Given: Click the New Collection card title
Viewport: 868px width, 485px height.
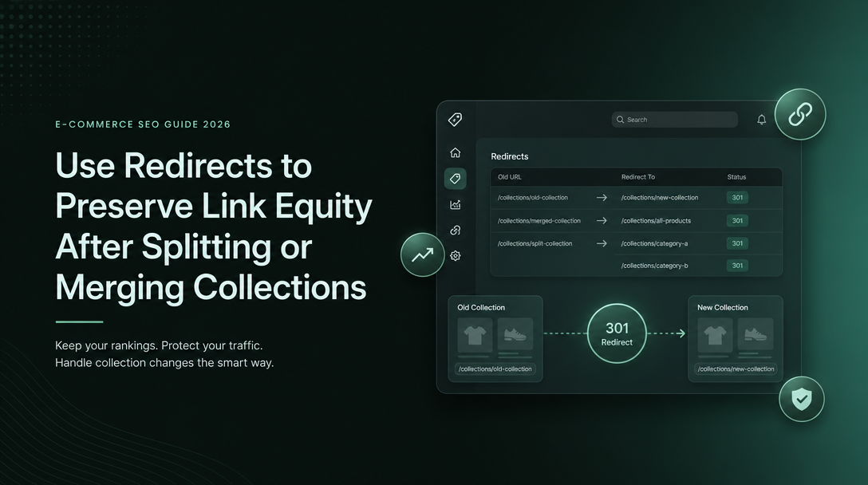Looking at the screenshot, I should click(723, 308).
